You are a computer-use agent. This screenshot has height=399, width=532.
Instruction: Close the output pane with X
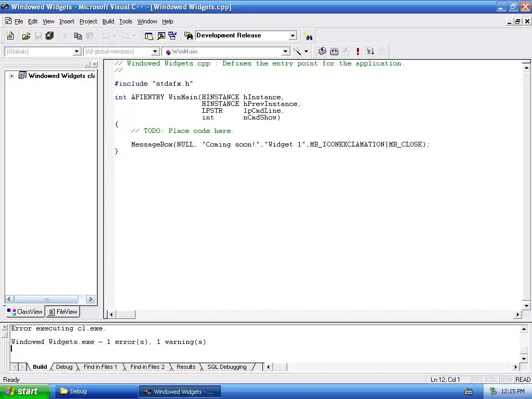4,327
